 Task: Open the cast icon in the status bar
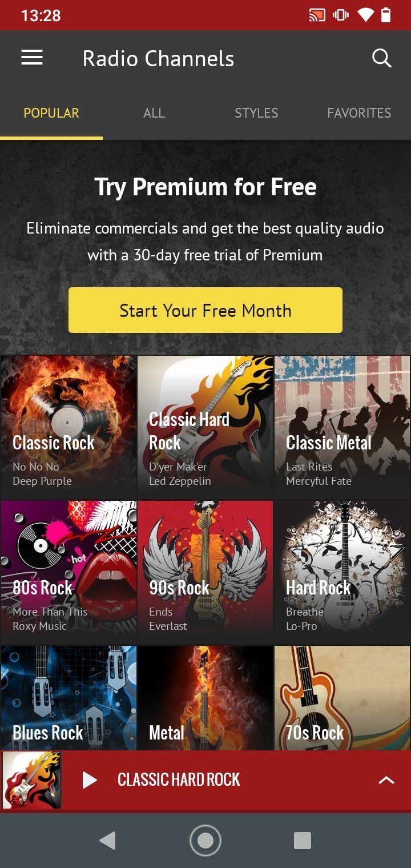317,15
